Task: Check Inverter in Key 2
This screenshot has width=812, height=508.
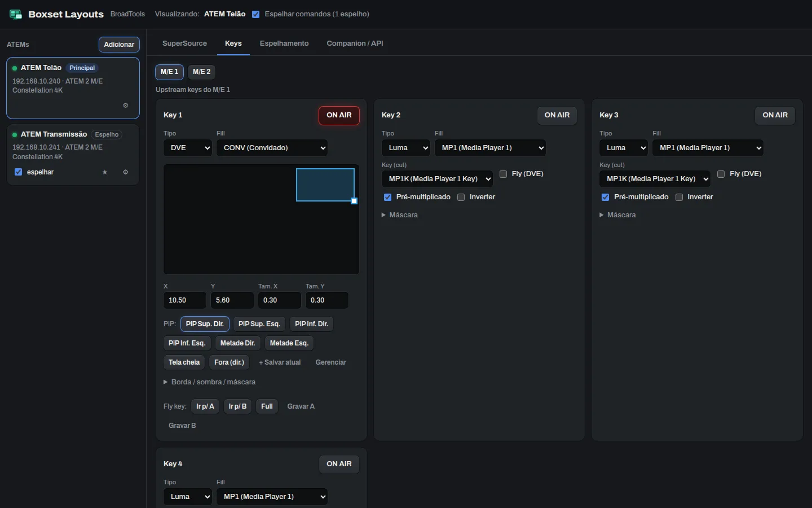Action: [461, 197]
